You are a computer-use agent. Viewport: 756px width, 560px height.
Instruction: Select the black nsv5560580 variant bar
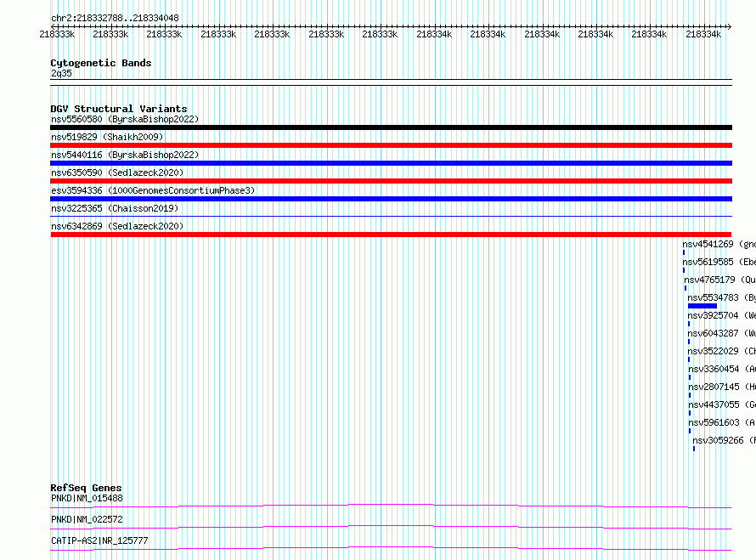391,127
